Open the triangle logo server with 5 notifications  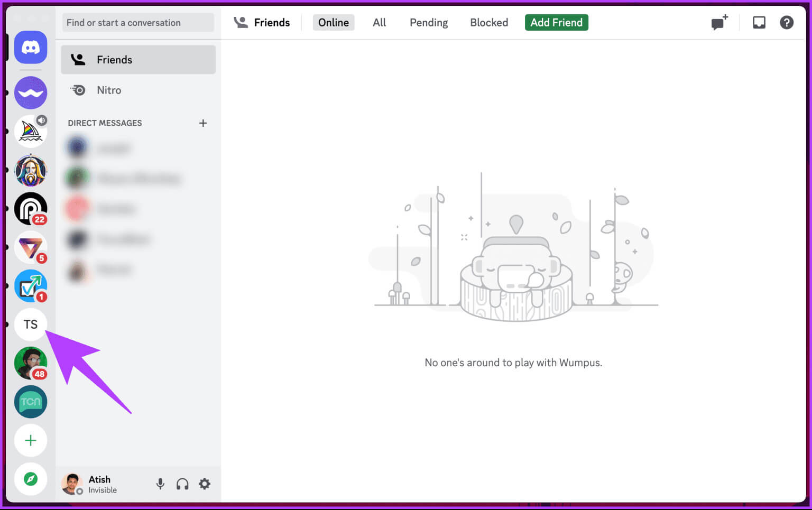[x=31, y=247]
